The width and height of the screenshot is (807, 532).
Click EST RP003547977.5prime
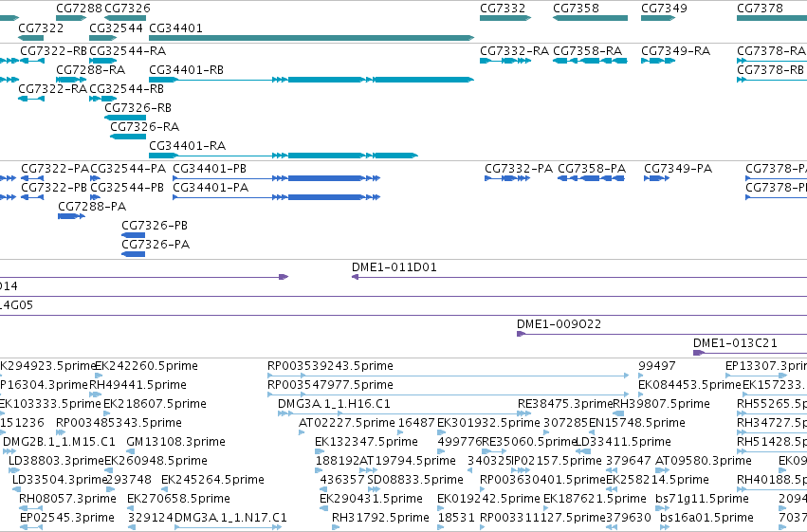click(x=449, y=394)
